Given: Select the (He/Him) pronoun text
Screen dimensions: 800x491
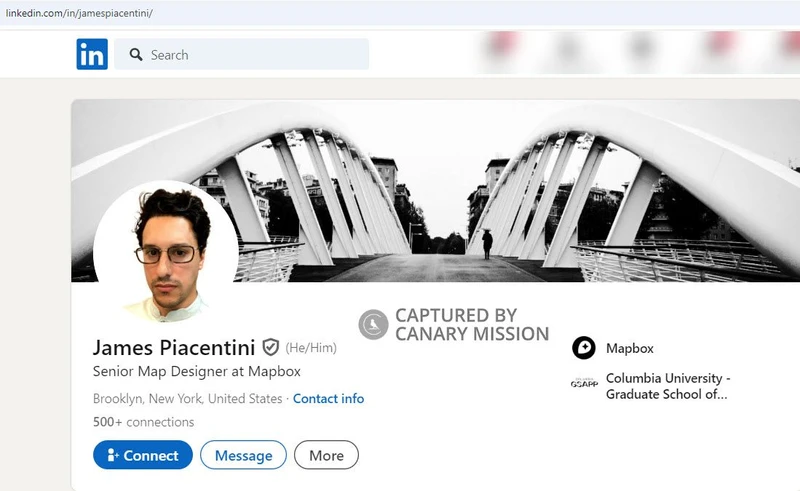Looking at the screenshot, I should click(311, 348).
